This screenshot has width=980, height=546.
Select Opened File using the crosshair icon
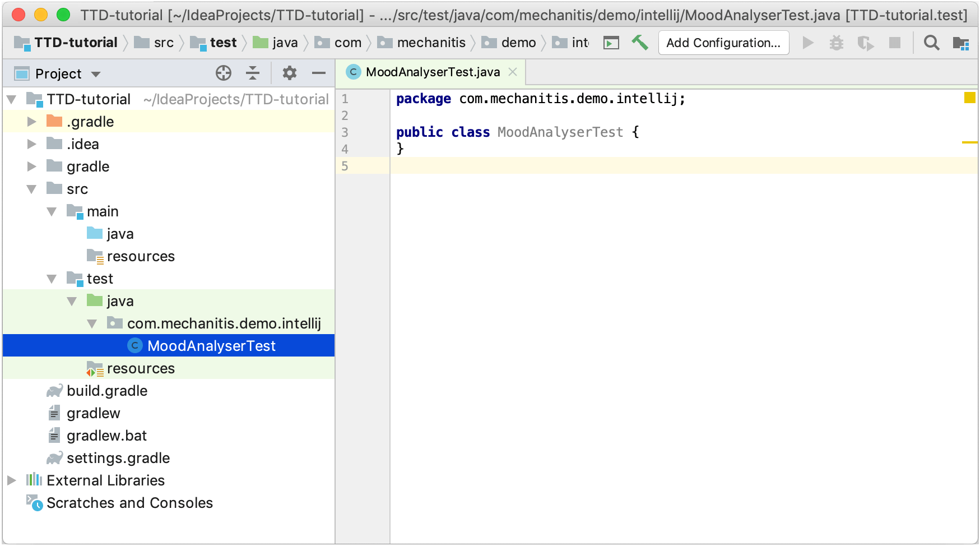pyautogui.click(x=223, y=73)
